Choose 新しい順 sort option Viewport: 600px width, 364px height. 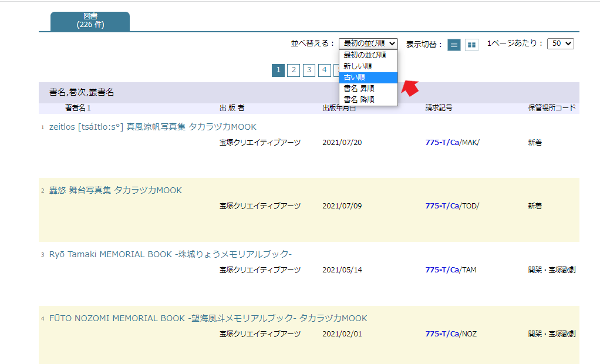tap(368, 66)
